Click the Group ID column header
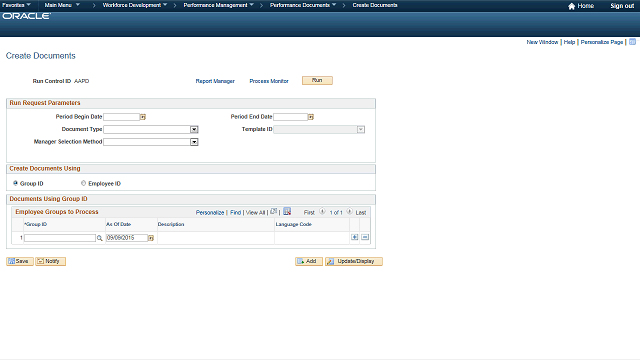This screenshot has height=360, width=640. [36, 224]
